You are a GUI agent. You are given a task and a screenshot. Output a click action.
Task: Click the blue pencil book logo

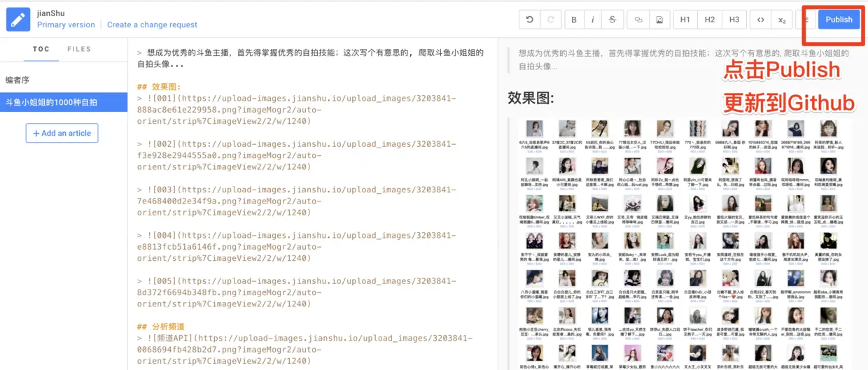tap(19, 20)
